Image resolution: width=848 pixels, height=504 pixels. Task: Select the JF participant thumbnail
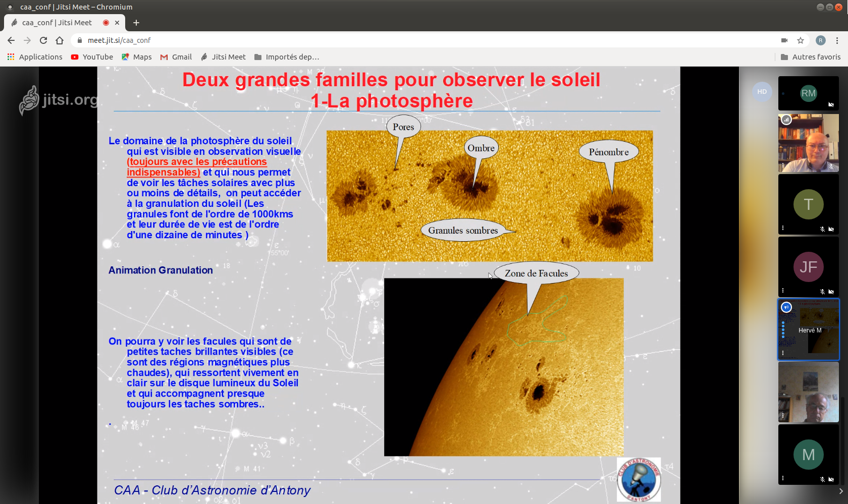pos(809,267)
